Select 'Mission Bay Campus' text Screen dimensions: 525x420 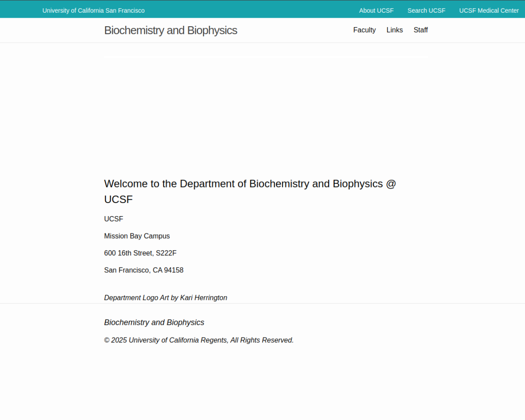tap(137, 236)
